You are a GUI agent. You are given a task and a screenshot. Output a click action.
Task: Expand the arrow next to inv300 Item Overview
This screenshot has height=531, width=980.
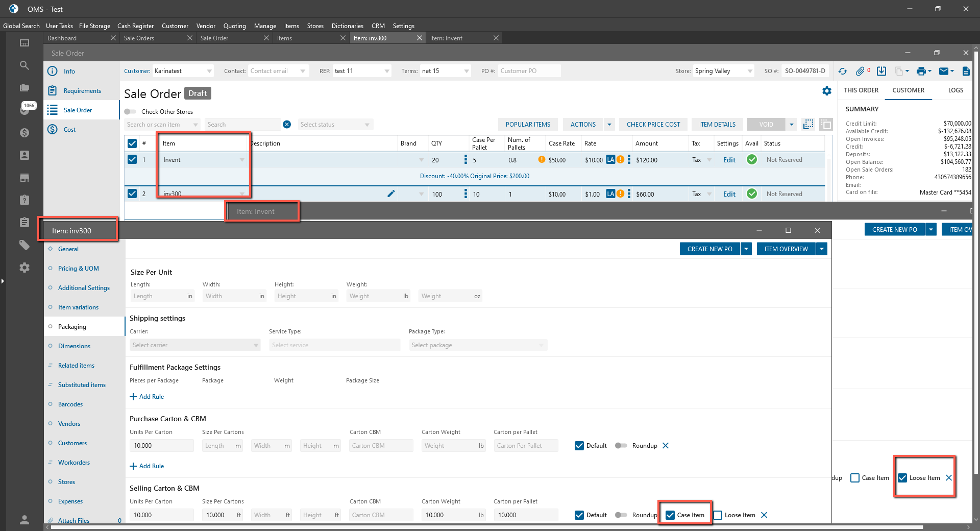pos(822,249)
